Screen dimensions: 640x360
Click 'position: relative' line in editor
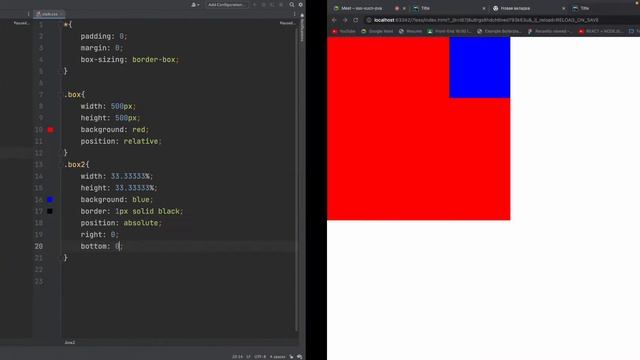click(x=121, y=141)
